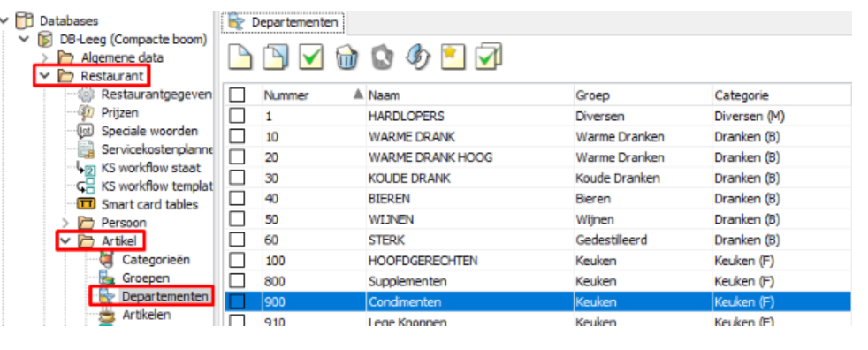Click the DB-Leeg database icon
Viewport: 868px width, 350px height.
pos(45,39)
